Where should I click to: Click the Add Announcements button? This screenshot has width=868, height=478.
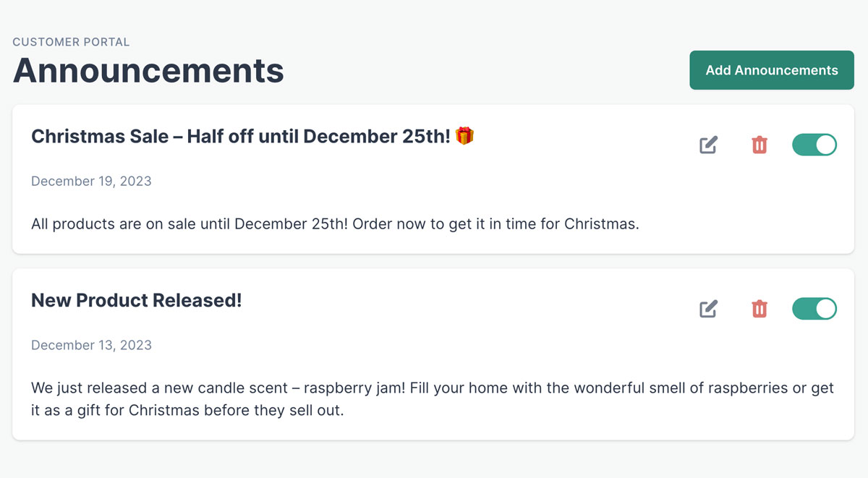click(772, 70)
